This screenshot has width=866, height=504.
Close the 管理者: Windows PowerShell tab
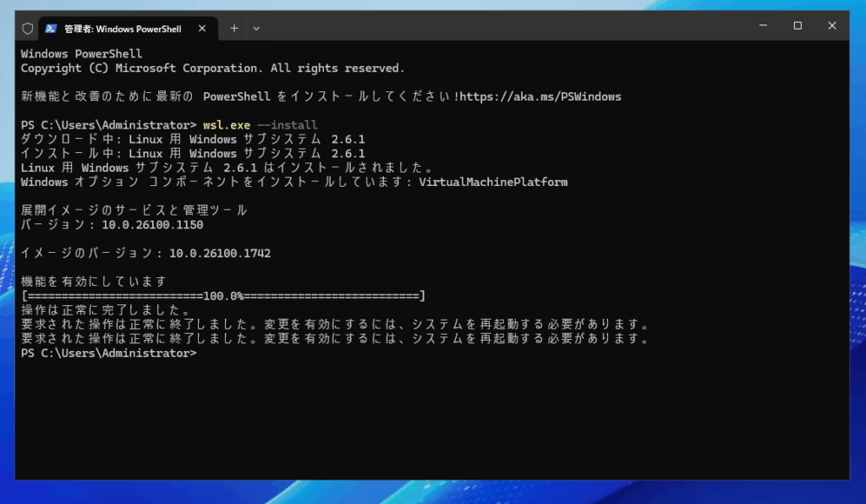[201, 28]
